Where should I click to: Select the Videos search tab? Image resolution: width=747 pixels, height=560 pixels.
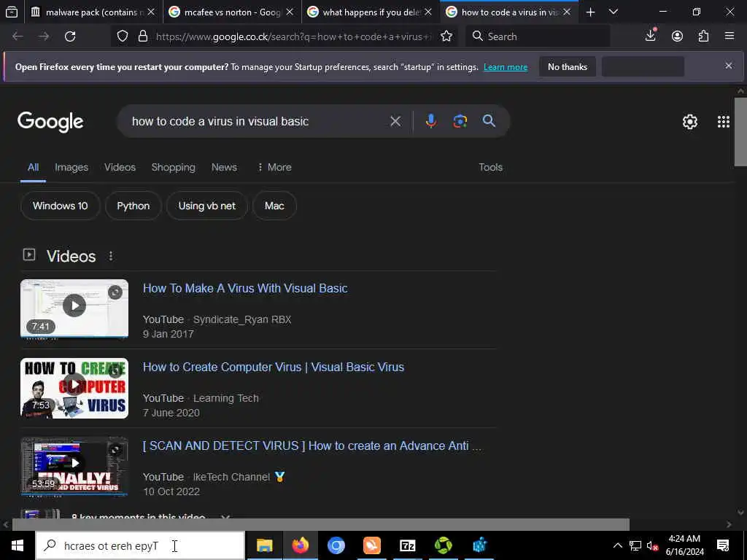120,167
